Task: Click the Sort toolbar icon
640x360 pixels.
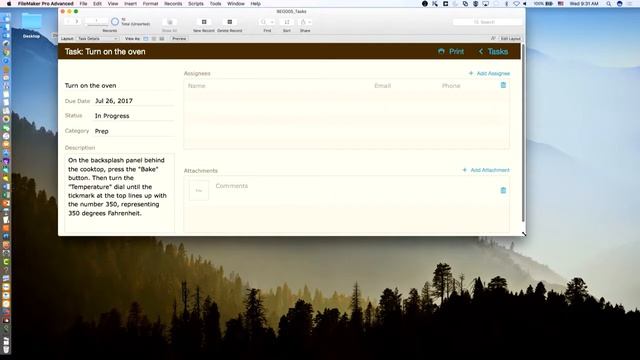Action: coord(287,22)
